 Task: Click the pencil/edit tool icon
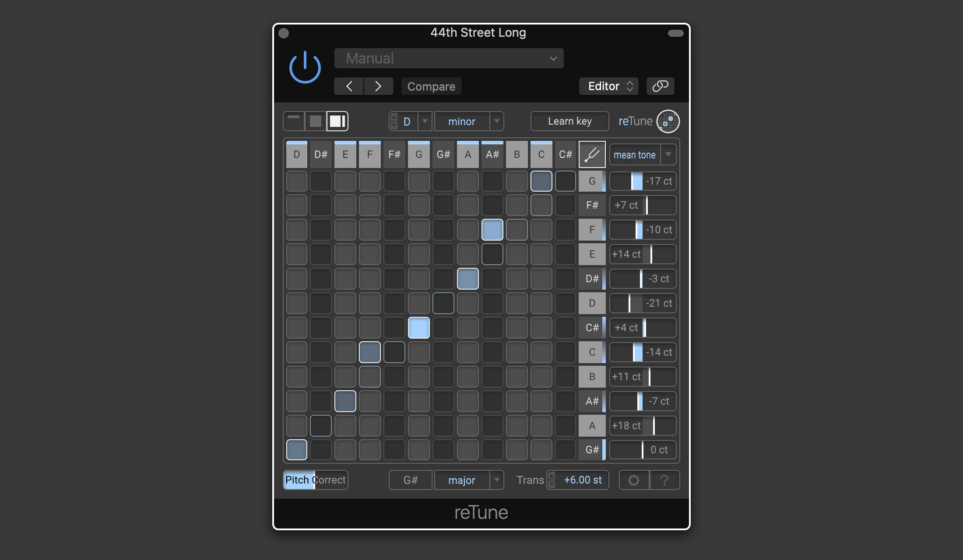pyautogui.click(x=590, y=155)
